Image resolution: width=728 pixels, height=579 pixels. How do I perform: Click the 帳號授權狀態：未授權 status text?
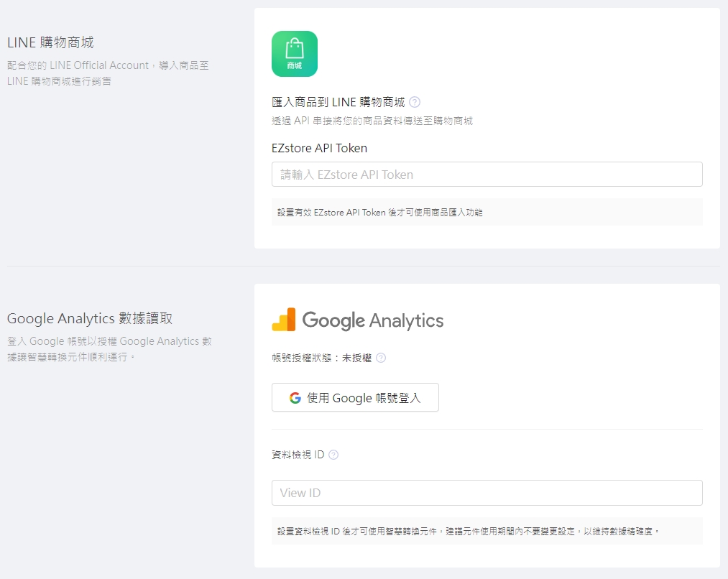tap(322, 358)
